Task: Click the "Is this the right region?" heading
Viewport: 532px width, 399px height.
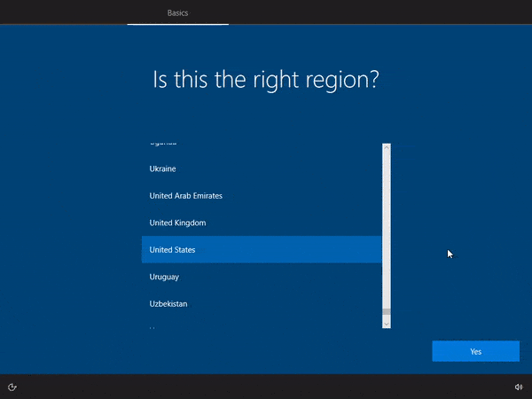Action: (x=266, y=80)
